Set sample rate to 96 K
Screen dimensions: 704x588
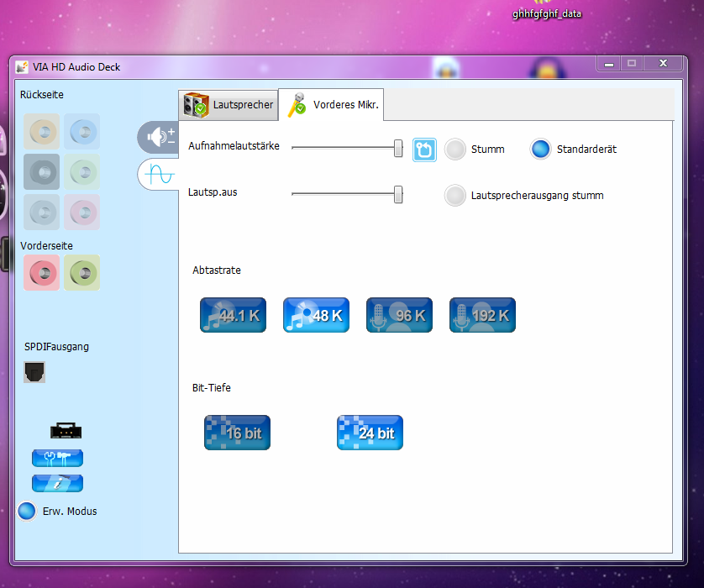(400, 315)
